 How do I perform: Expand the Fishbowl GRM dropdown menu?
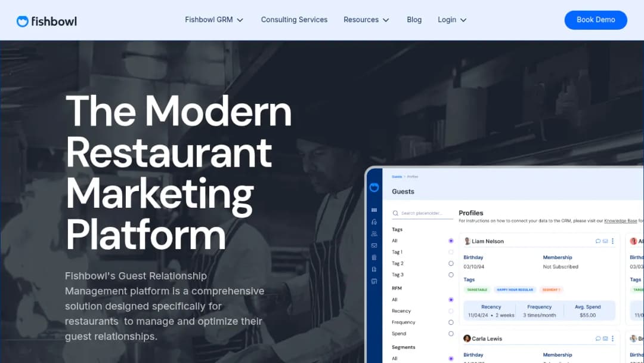tap(214, 20)
